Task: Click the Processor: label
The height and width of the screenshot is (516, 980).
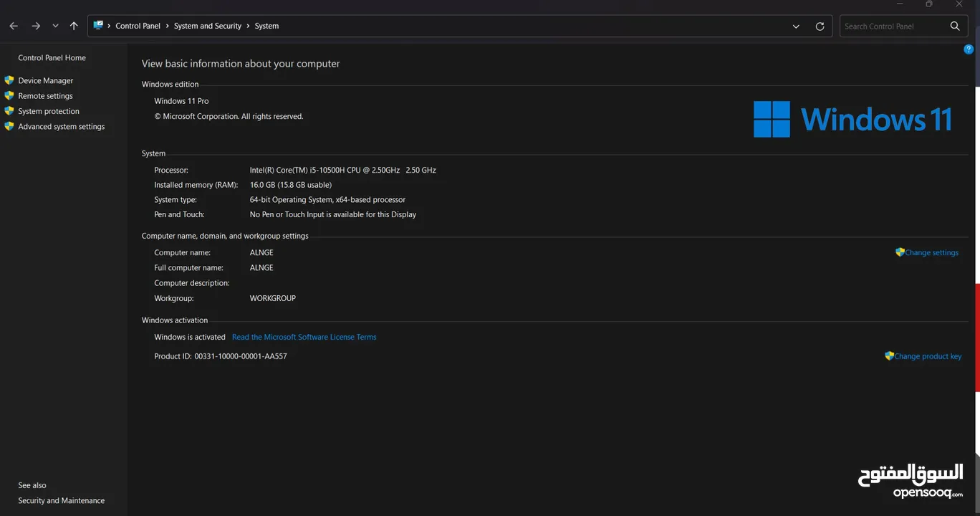Action: [171, 171]
